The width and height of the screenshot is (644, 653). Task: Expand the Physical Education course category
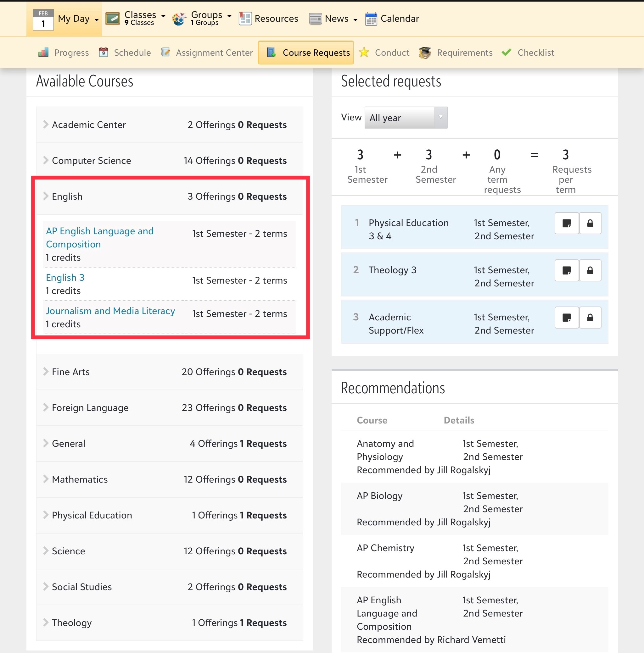pos(170,515)
